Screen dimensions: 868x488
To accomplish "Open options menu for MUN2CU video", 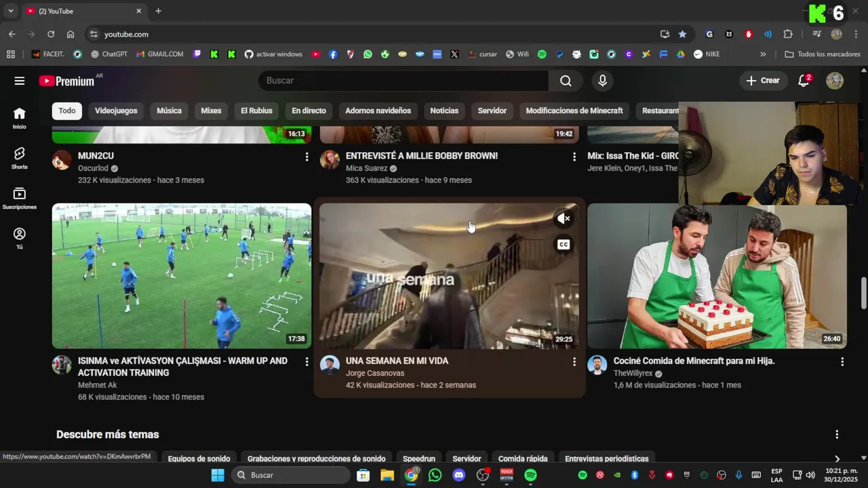I will (x=307, y=157).
